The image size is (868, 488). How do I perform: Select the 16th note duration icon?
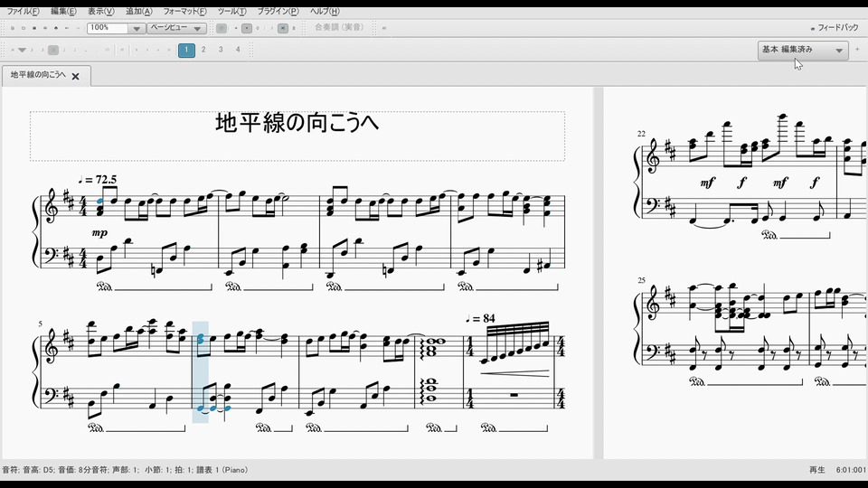[42, 50]
